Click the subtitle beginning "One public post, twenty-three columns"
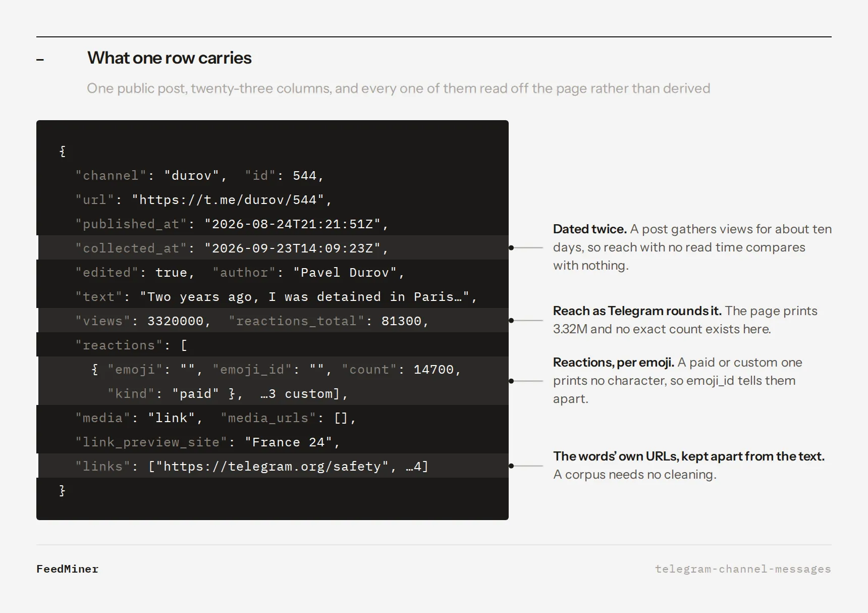Image resolution: width=868 pixels, height=613 pixels. [398, 88]
